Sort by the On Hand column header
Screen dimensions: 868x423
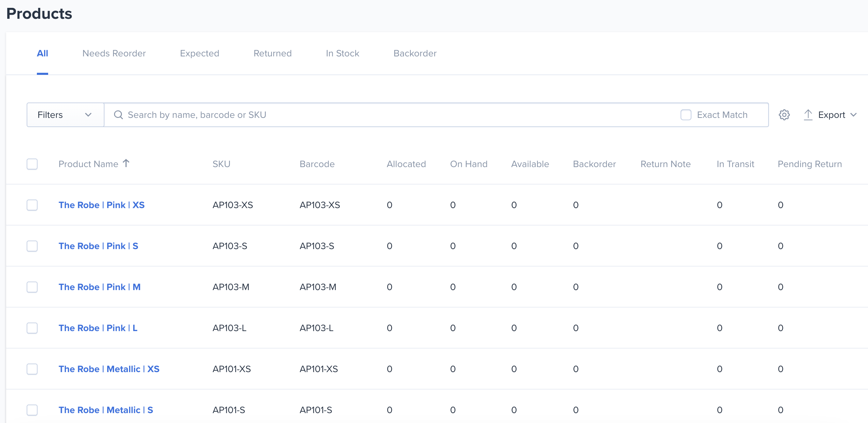[x=468, y=164]
